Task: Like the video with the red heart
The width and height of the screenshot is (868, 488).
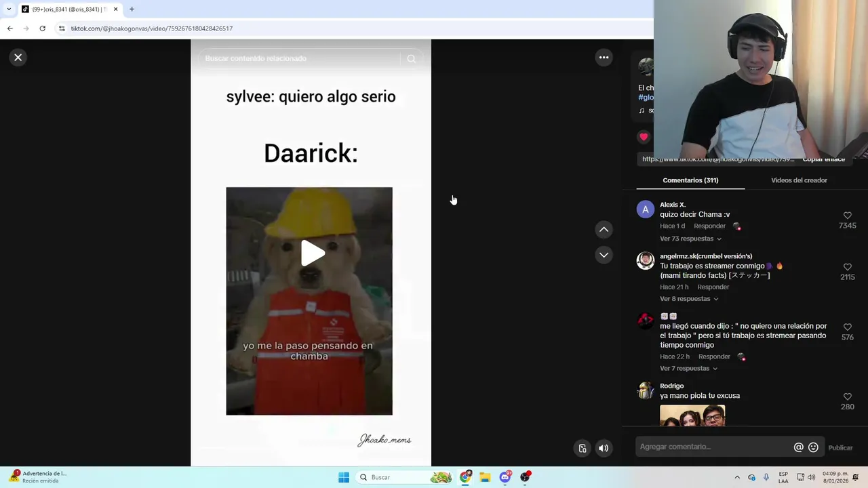Action: (x=644, y=137)
